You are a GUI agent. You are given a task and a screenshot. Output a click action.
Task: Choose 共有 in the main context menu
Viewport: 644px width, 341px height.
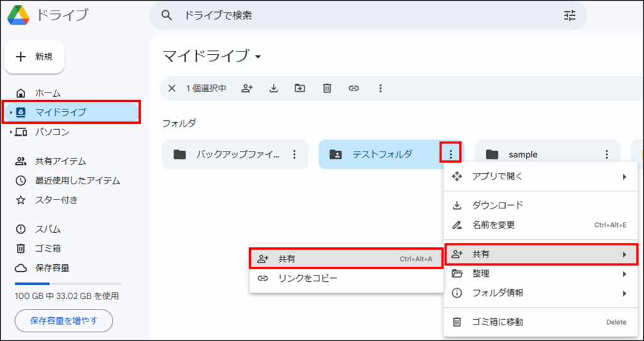click(540, 254)
